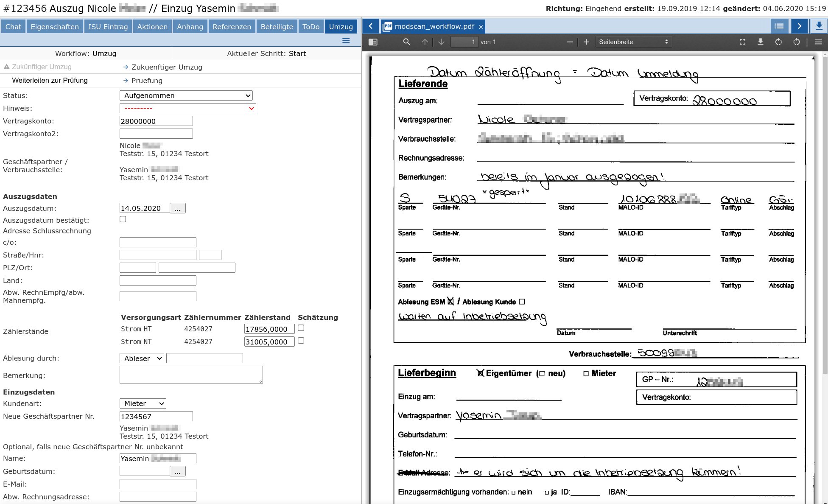Zoom in the PDF with plus

(586, 42)
